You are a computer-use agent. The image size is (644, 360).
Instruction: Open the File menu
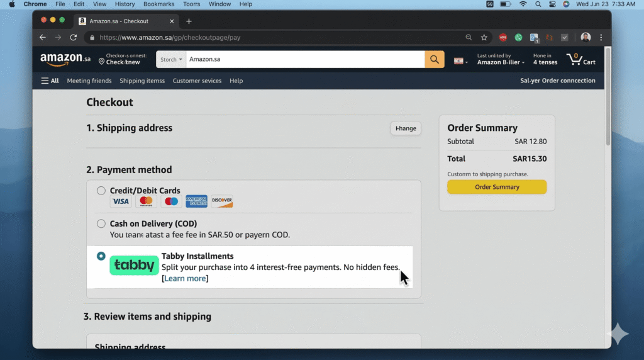pyautogui.click(x=60, y=4)
